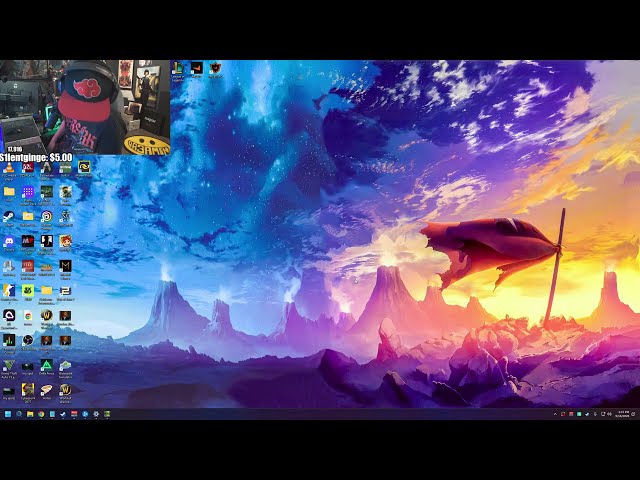Open the green frog icon shortcut
This screenshot has height=480, width=640.
click(x=28, y=291)
